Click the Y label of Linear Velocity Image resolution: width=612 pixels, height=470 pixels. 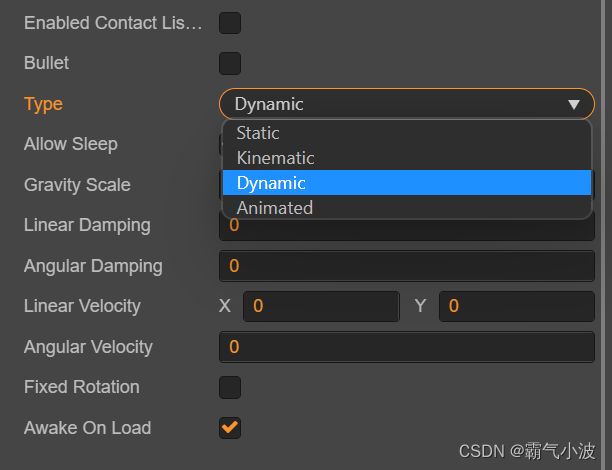coord(420,306)
